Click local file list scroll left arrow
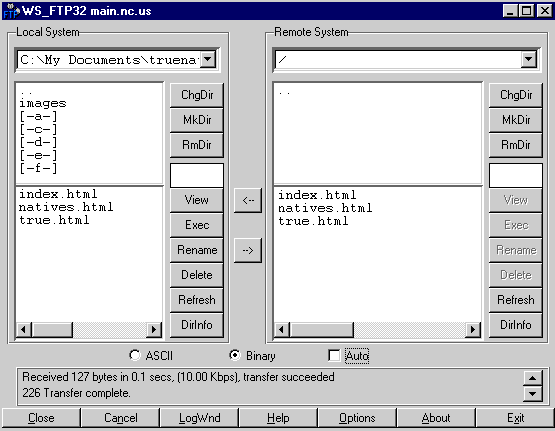The height and width of the screenshot is (431, 555). (x=23, y=330)
